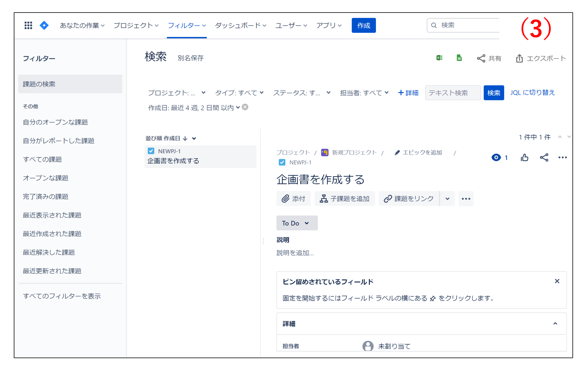Open the app switcher grid icon
This screenshot has width=588, height=370.
(x=28, y=25)
